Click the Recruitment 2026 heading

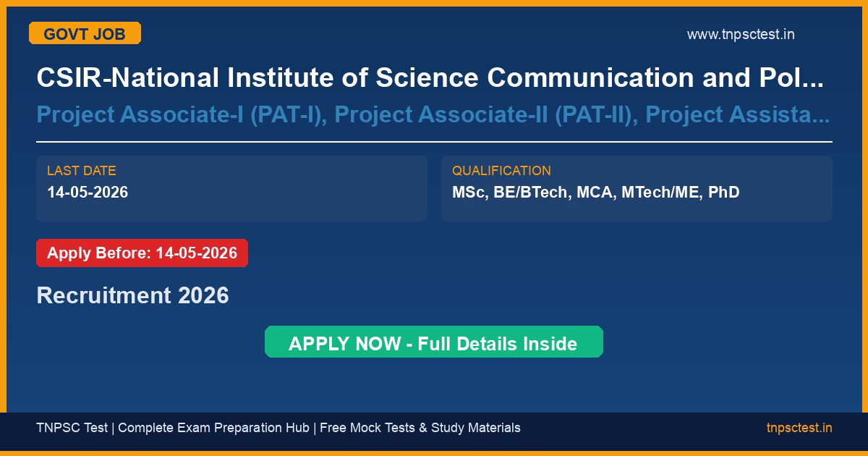pyautogui.click(x=132, y=295)
